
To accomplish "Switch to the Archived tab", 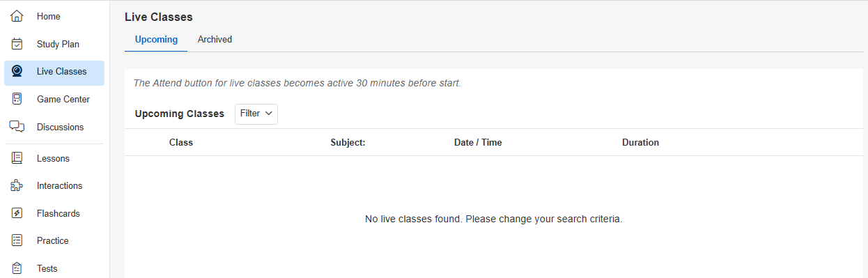I will pos(215,40).
